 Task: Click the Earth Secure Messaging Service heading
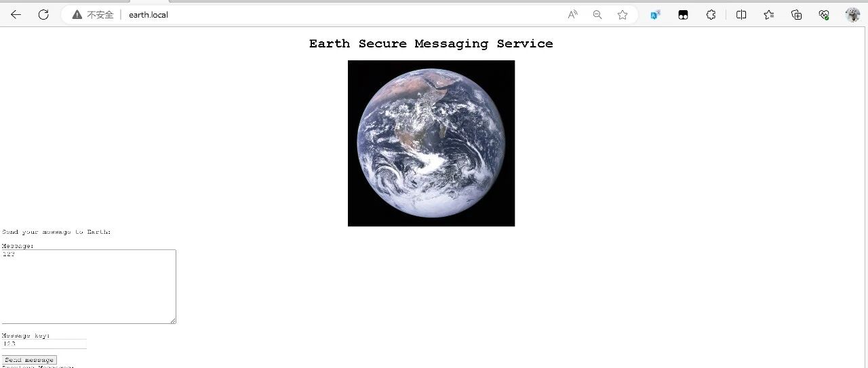click(431, 43)
